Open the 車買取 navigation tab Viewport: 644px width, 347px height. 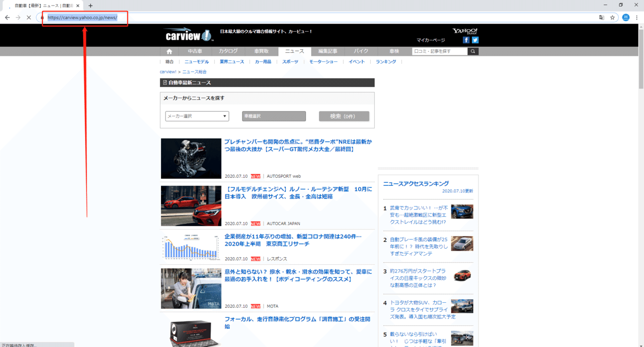tap(261, 51)
